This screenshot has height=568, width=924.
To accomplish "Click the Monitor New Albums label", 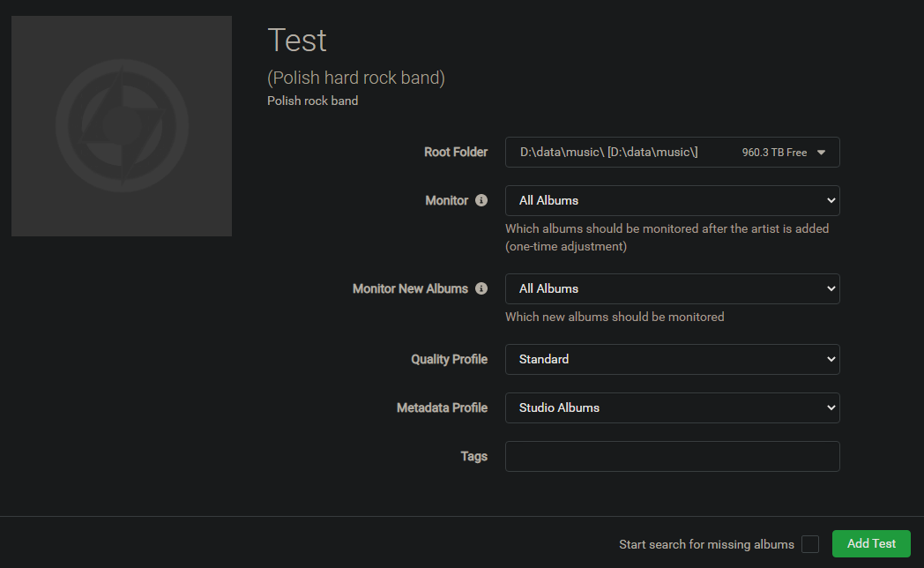I will coord(410,288).
